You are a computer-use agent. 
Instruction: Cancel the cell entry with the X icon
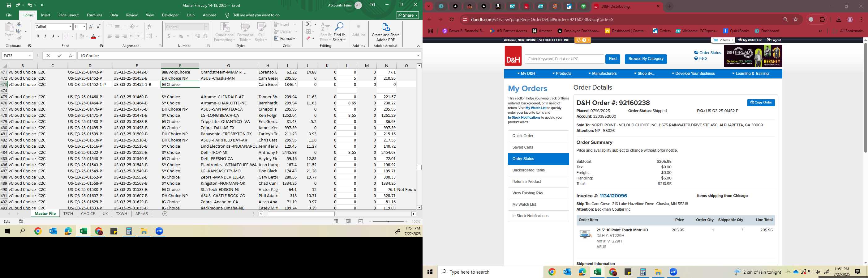coord(48,56)
